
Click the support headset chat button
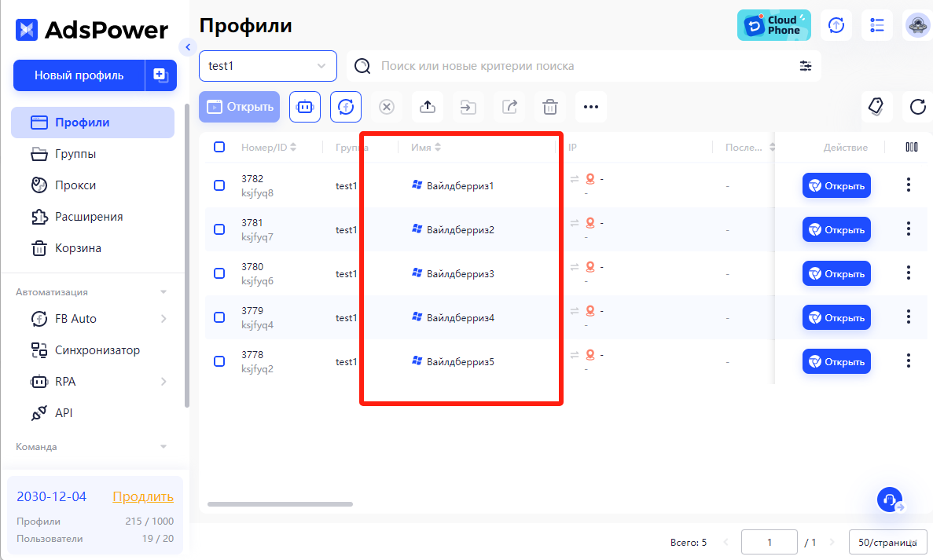tap(890, 500)
